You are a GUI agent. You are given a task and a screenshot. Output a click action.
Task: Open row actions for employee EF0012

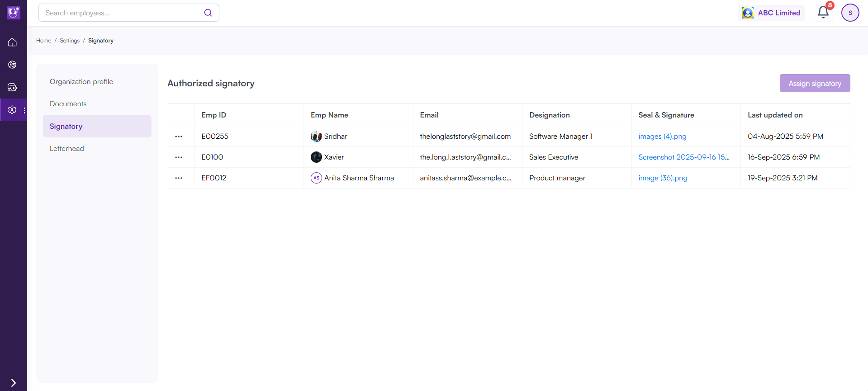point(179,178)
